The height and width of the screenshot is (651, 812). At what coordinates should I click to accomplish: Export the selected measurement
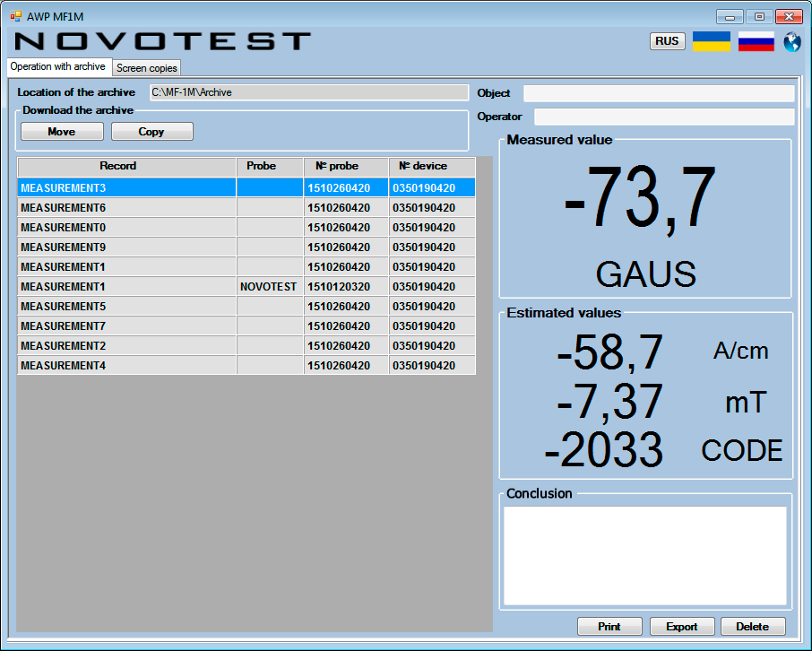pyautogui.click(x=682, y=627)
